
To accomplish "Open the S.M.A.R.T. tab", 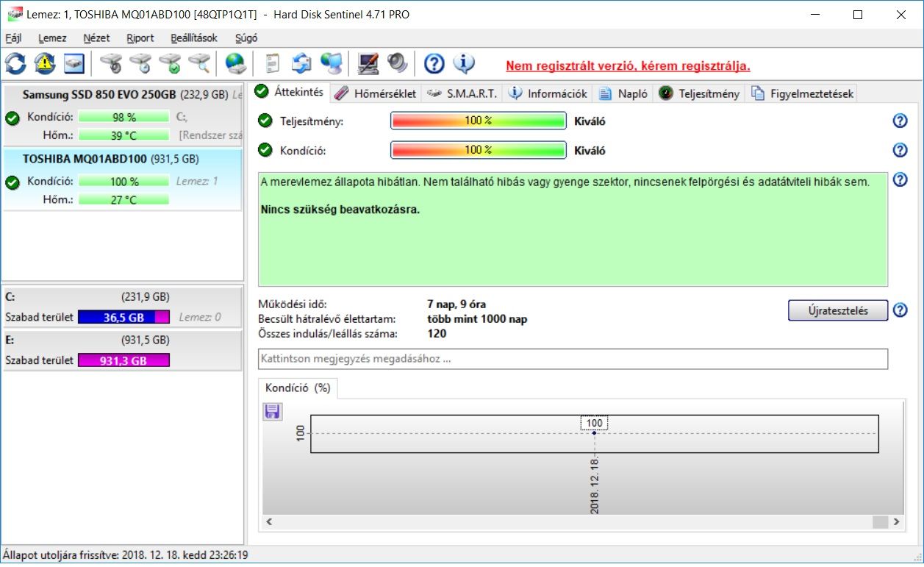I will tap(462, 93).
